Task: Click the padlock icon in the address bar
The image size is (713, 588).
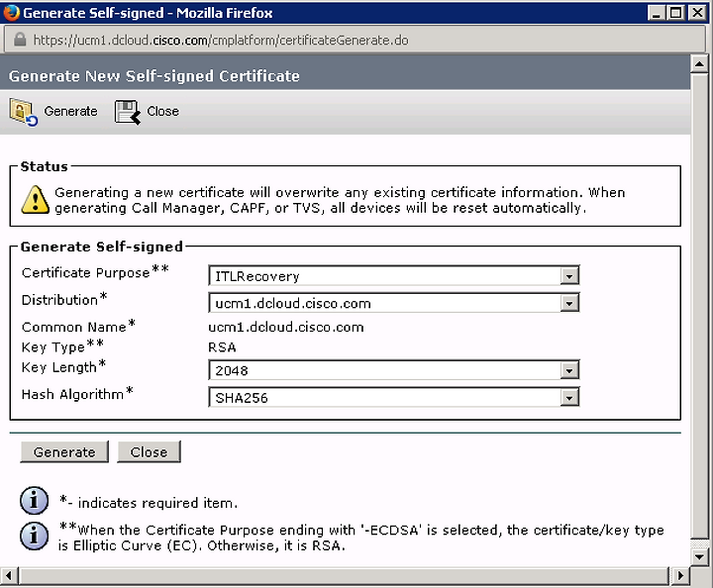Action: coord(20,40)
